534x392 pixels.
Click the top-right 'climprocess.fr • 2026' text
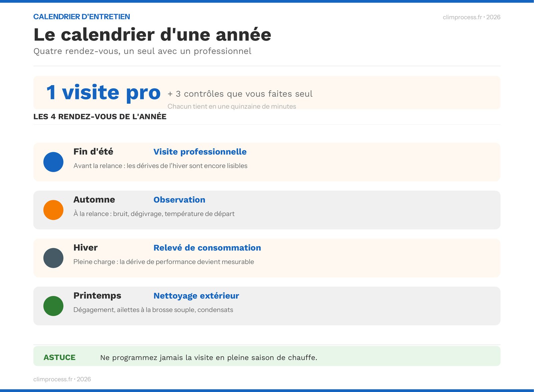(472, 17)
